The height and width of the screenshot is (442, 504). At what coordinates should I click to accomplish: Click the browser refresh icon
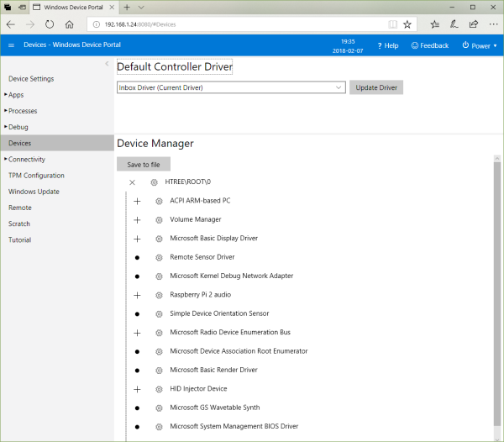click(50, 24)
